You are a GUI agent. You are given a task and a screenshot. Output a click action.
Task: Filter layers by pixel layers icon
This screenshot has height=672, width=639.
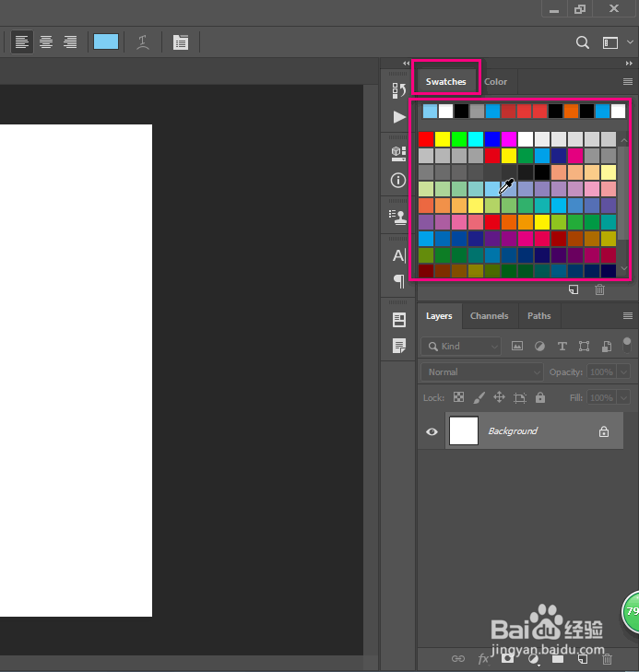(x=517, y=346)
